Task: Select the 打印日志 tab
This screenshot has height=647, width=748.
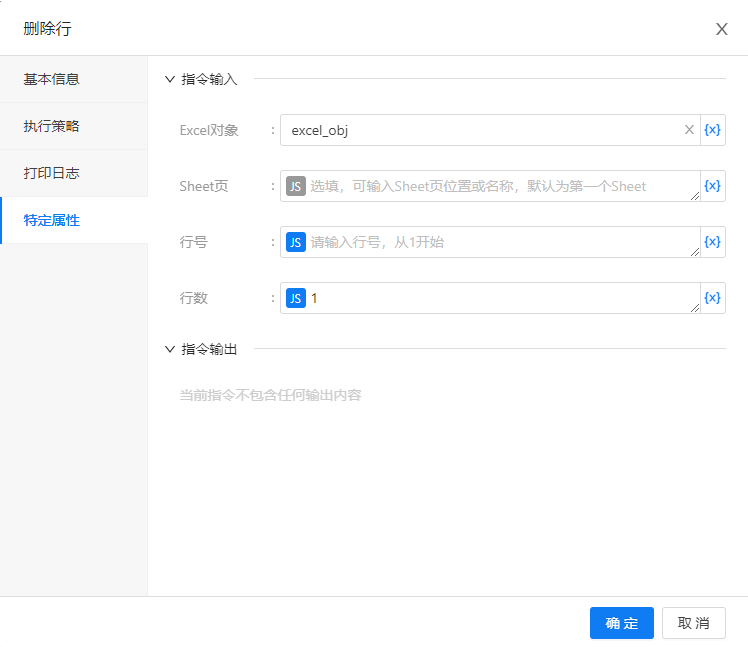Action: (x=52, y=173)
